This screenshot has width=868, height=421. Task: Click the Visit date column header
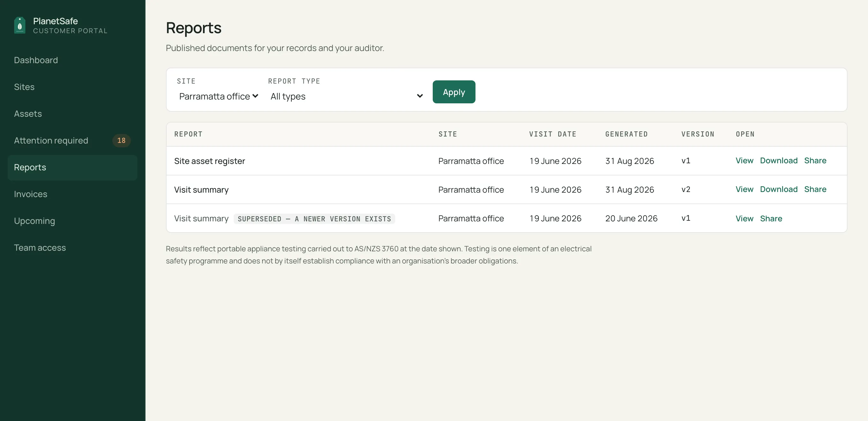point(553,134)
